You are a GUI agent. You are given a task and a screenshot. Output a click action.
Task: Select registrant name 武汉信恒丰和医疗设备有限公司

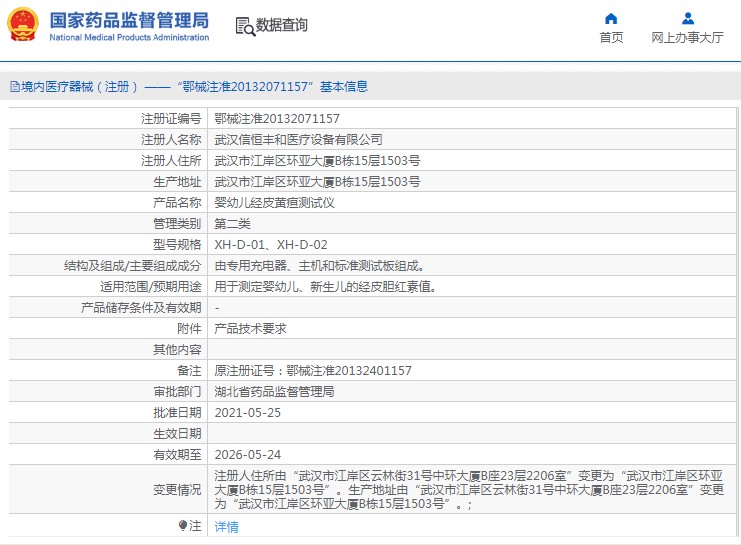point(298,140)
